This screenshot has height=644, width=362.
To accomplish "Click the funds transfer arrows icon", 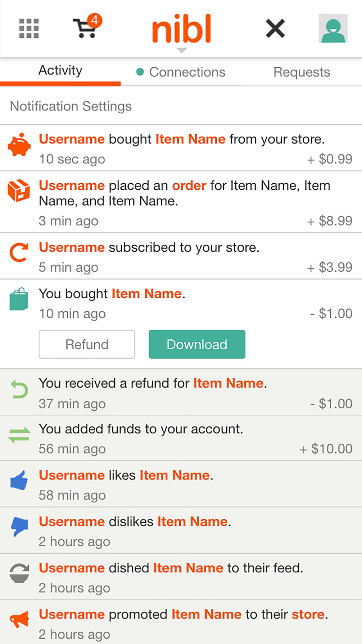I will pyautogui.click(x=19, y=435).
